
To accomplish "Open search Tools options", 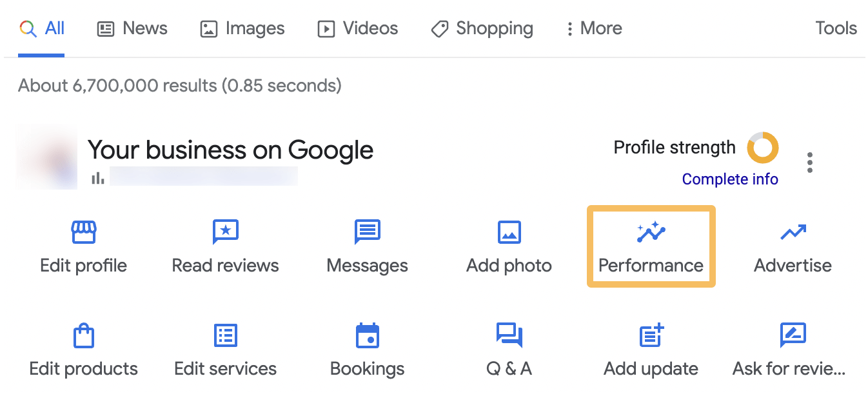I will (x=835, y=28).
